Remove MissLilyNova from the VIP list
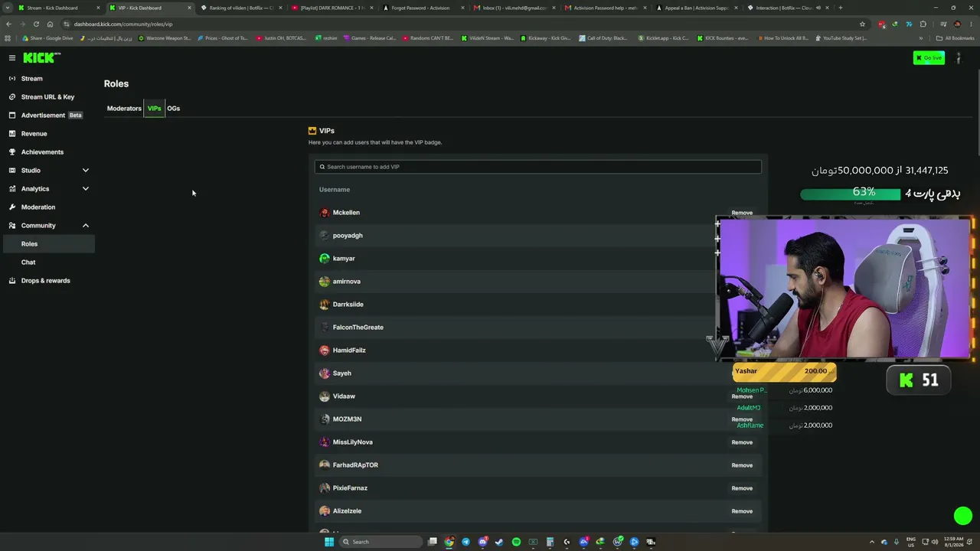The image size is (980, 551). click(x=742, y=442)
